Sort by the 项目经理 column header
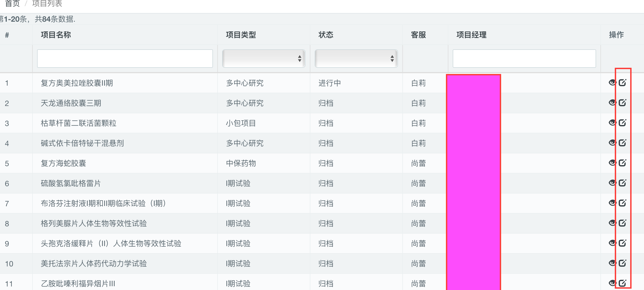644x290 pixels. pyautogui.click(x=471, y=35)
